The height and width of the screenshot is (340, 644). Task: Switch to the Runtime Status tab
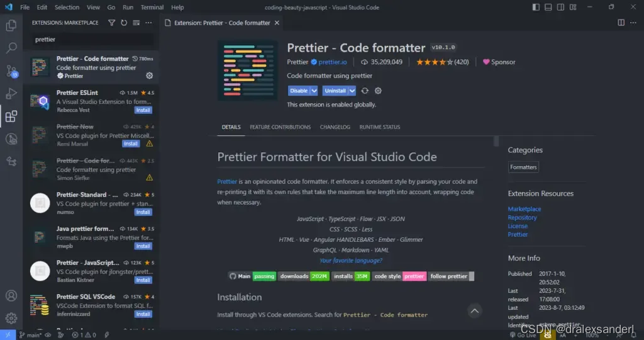379,127
